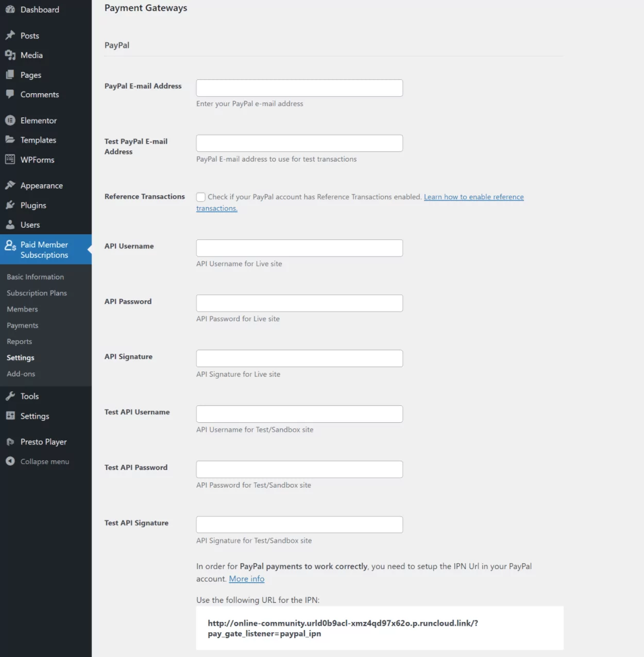Open the Payments submenu item
The height and width of the screenshot is (657, 644).
click(22, 325)
